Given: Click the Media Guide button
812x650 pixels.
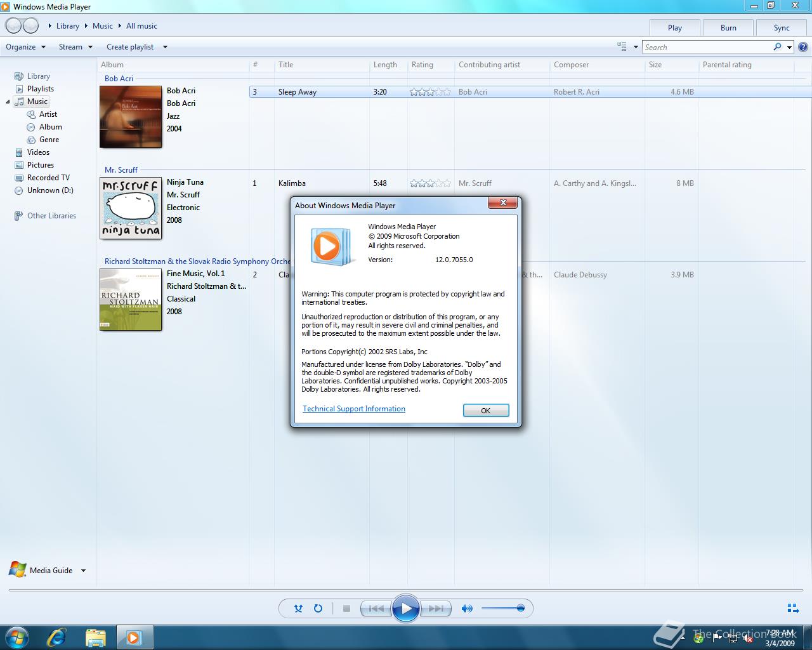Looking at the screenshot, I should (x=41, y=570).
